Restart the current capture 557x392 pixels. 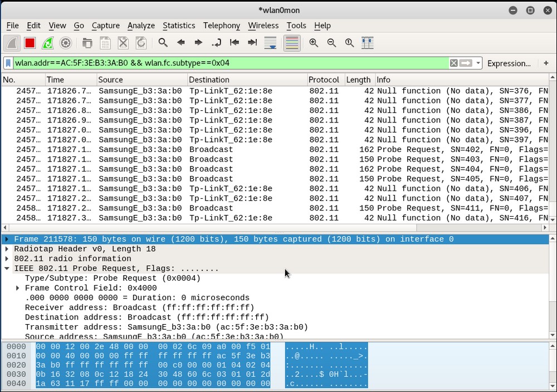pyautogui.click(x=47, y=43)
